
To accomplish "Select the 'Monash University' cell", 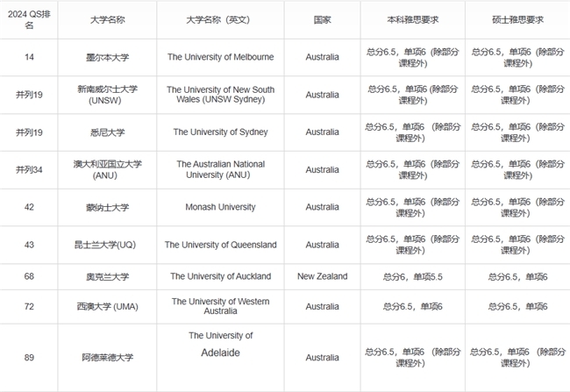I will click(220, 207).
